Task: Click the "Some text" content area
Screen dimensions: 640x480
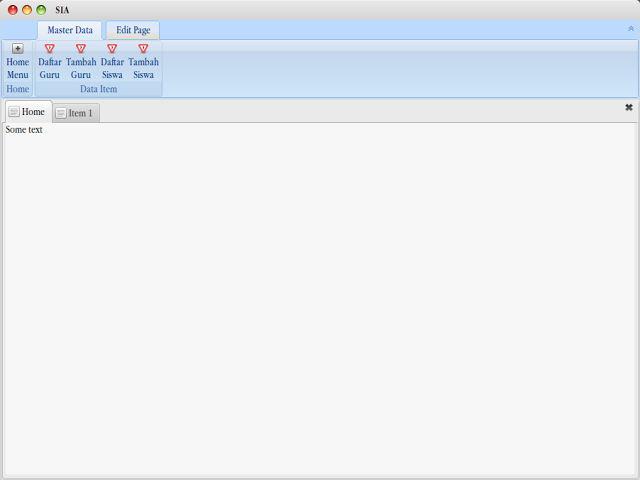Action: click(24, 130)
